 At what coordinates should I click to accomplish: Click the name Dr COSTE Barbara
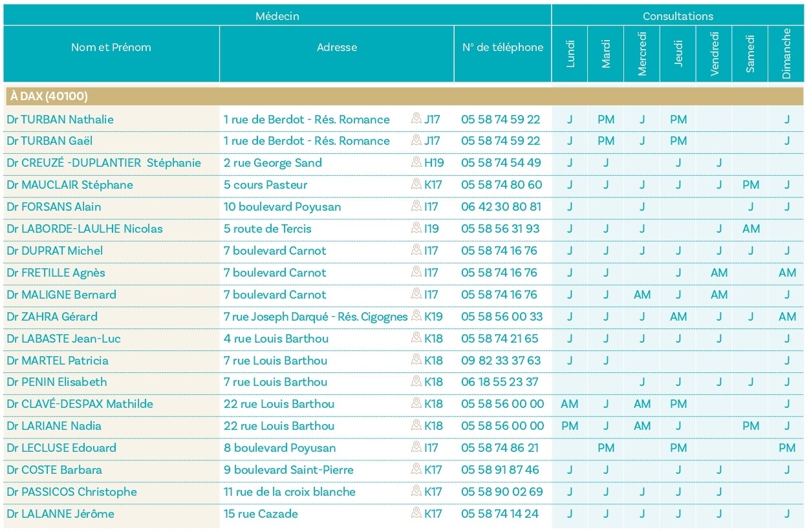pyautogui.click(x=54, y=469)
